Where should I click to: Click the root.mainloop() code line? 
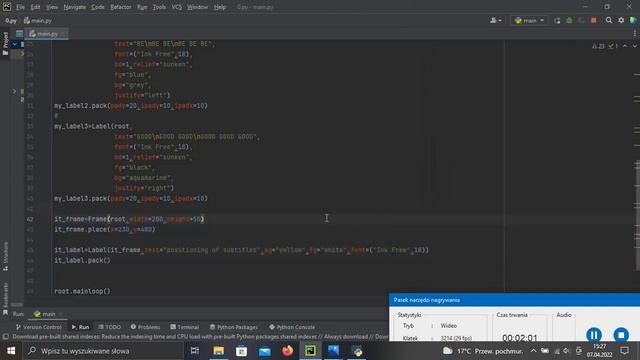pos(82,291)
